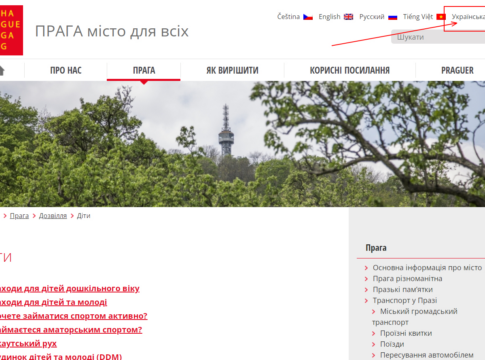
Task: Click the Petřín tower banner image
Action: tap(242, 144)
